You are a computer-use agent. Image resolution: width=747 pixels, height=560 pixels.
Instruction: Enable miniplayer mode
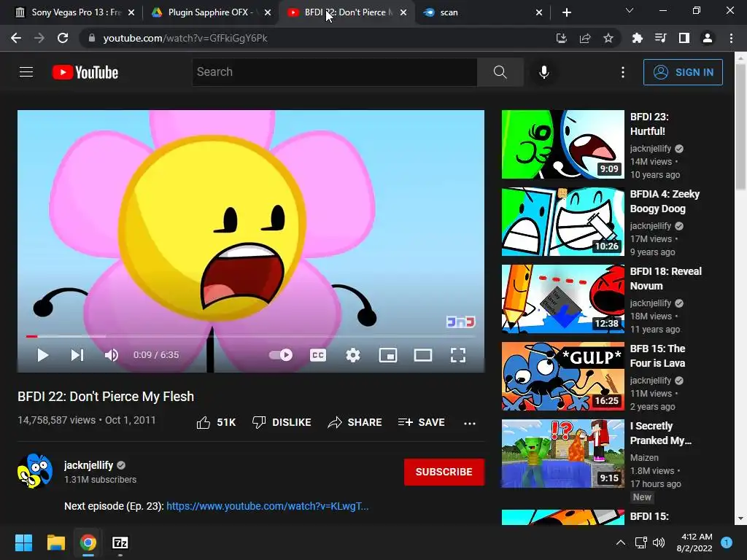click(388, 355)
